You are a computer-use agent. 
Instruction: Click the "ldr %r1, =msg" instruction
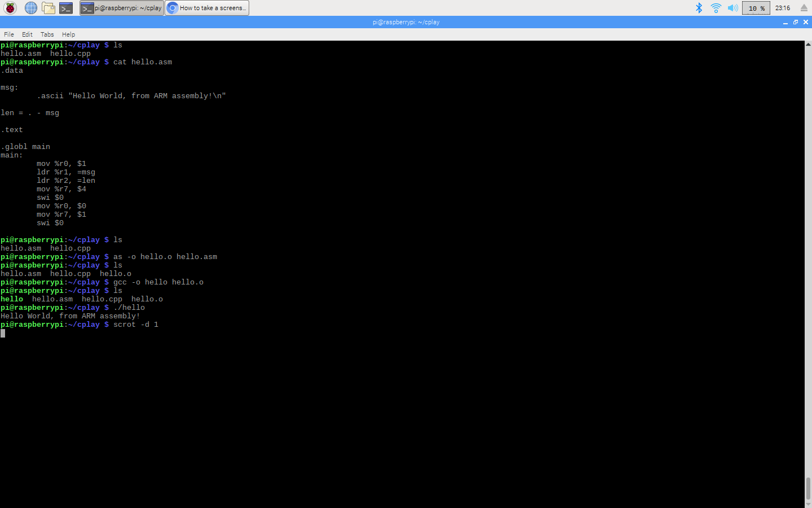(x=66, y=172)
